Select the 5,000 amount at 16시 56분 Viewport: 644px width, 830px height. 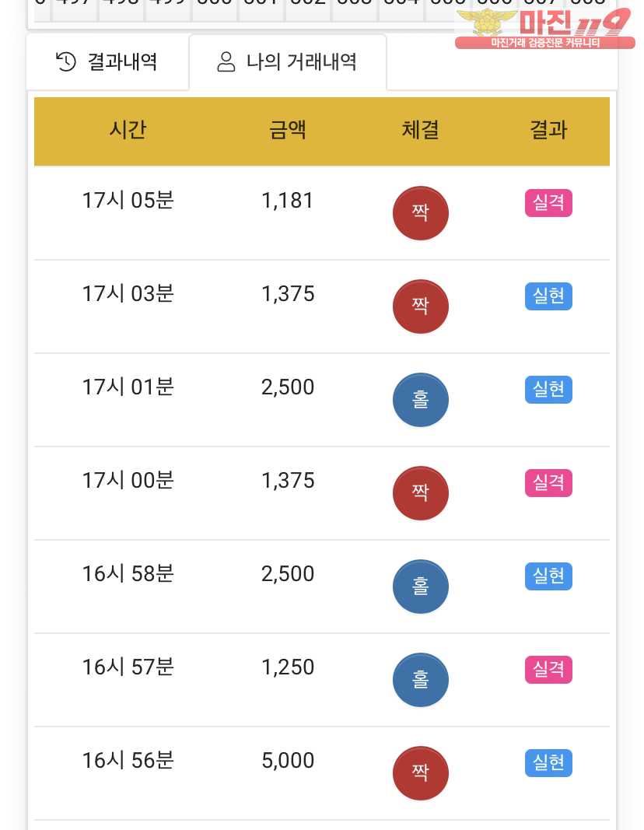point(288,761)
